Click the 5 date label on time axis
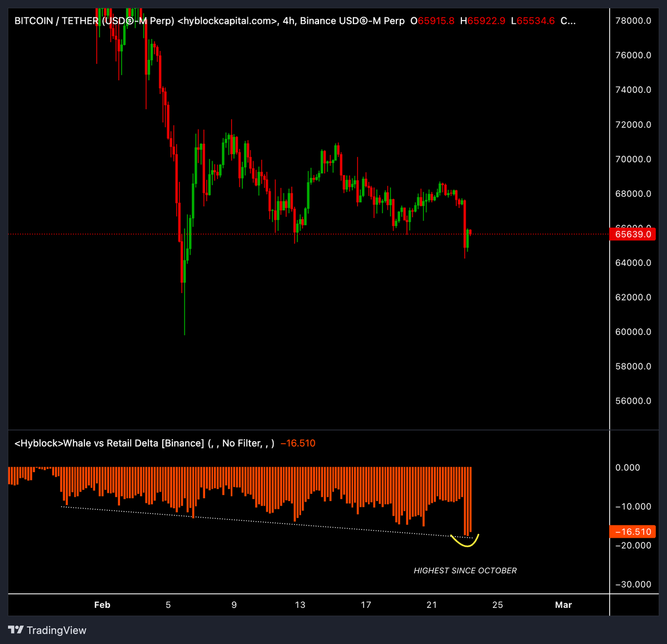The image size is (667, 644). [168, 605]
